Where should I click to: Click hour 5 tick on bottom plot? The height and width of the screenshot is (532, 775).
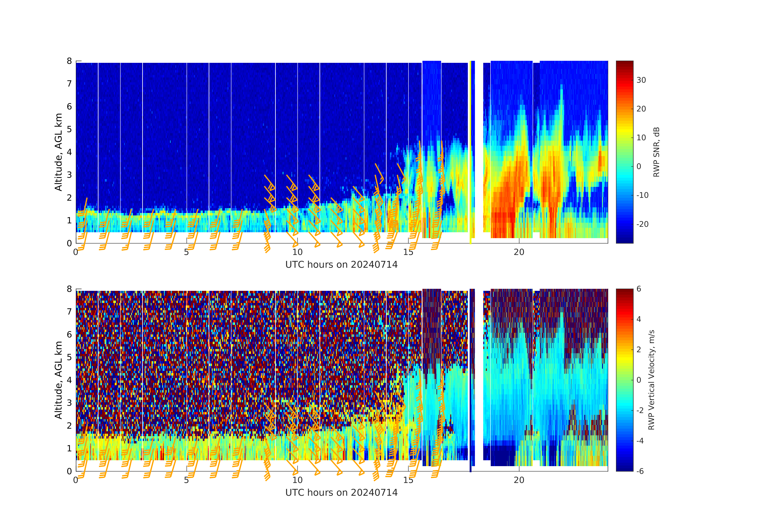186,480
